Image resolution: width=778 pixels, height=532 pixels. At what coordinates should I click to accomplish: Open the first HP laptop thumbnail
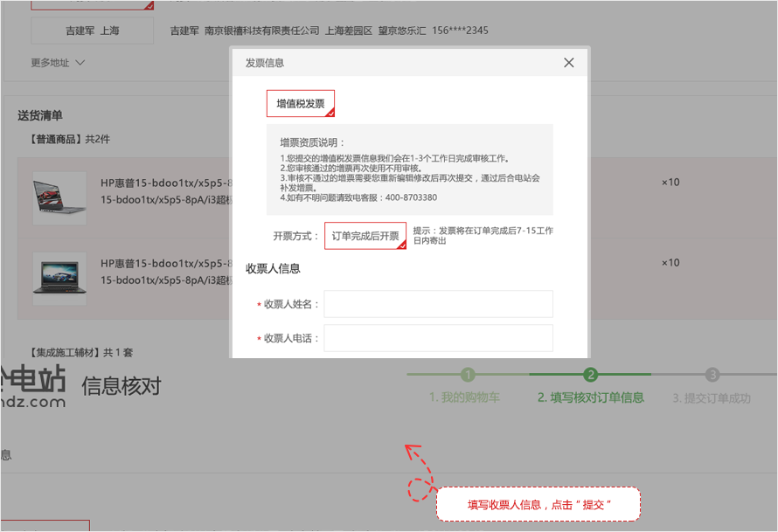pyautogui.click(x=59, y=198)
